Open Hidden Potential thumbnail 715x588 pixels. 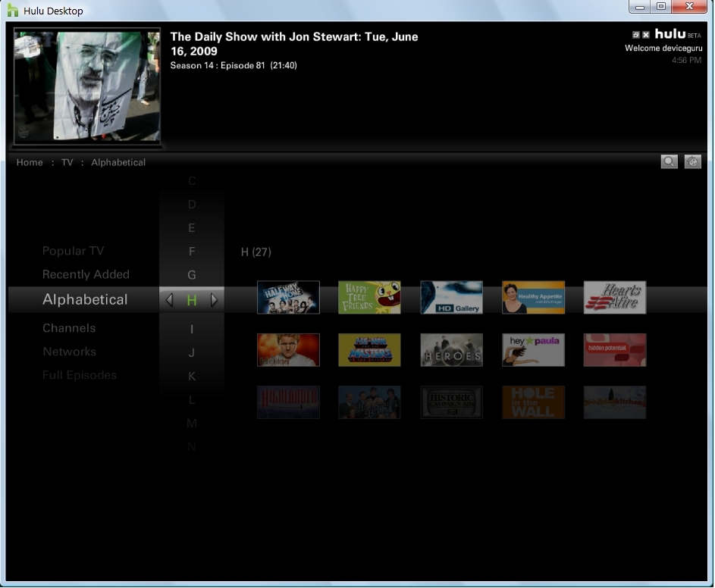[615, 350]
